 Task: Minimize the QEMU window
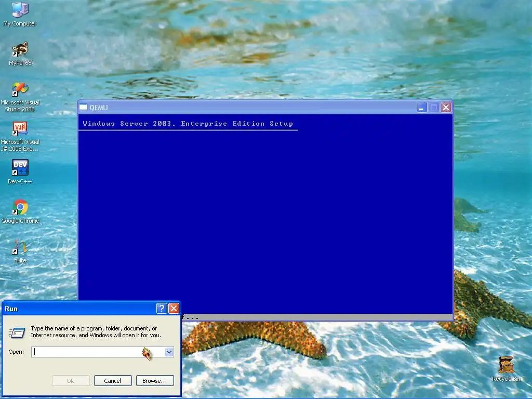click(422, 108)
